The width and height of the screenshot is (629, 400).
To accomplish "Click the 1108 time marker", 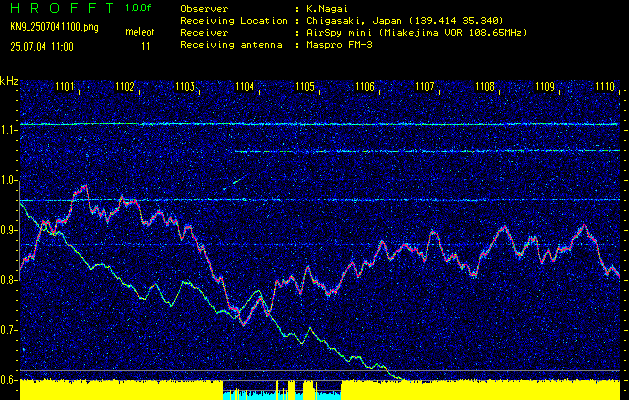I will (x=485, y=86).
